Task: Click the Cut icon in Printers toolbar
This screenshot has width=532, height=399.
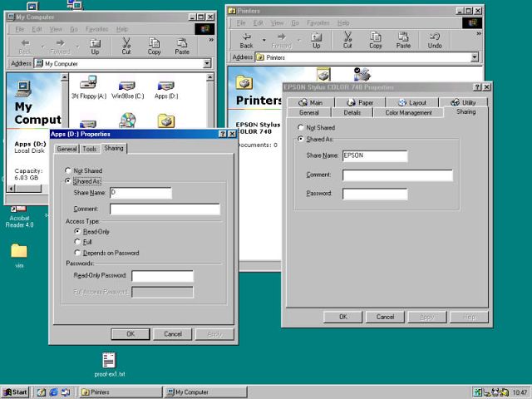Action: coord(347,40)
